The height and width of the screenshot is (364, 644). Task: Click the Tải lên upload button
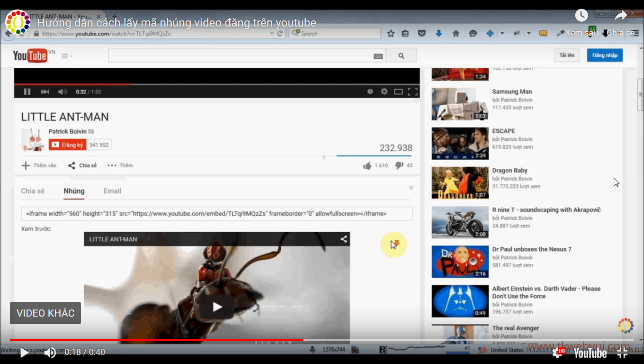(567, 55)
